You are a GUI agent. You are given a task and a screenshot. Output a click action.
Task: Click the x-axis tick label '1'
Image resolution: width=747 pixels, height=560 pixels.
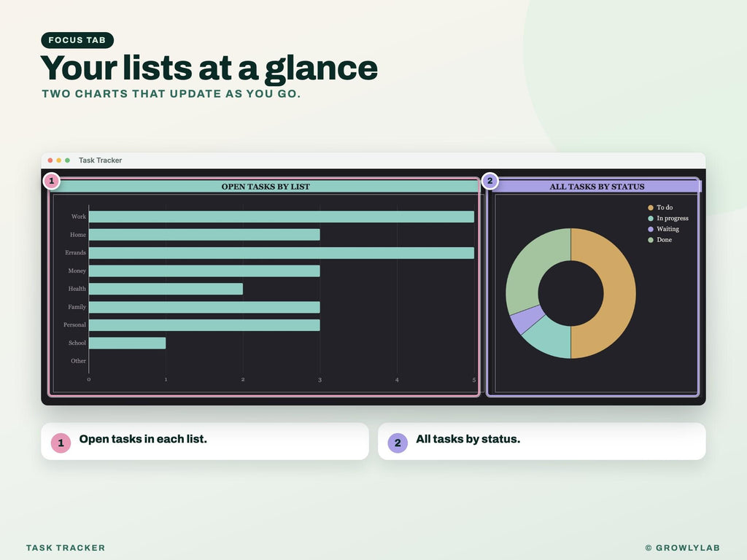pyautogui.click(x=166, y=379)
